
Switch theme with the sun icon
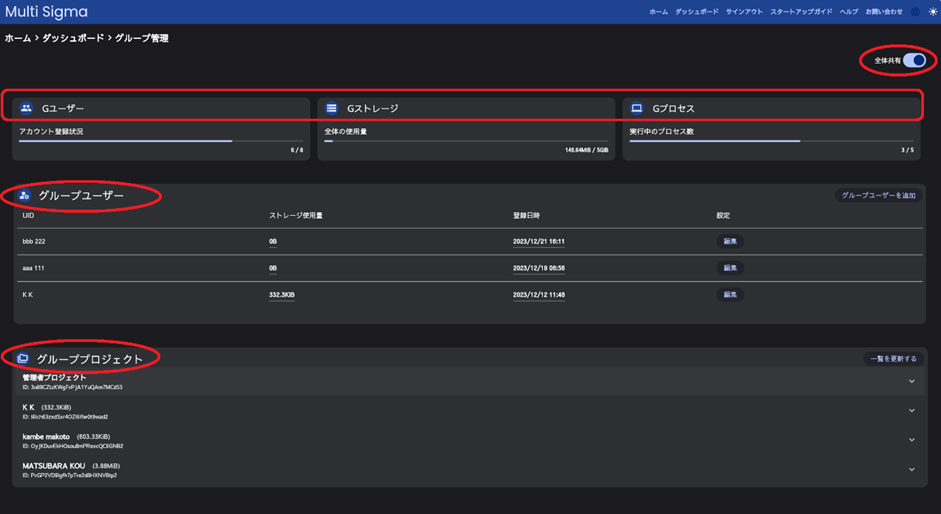[x=933, y=12]
